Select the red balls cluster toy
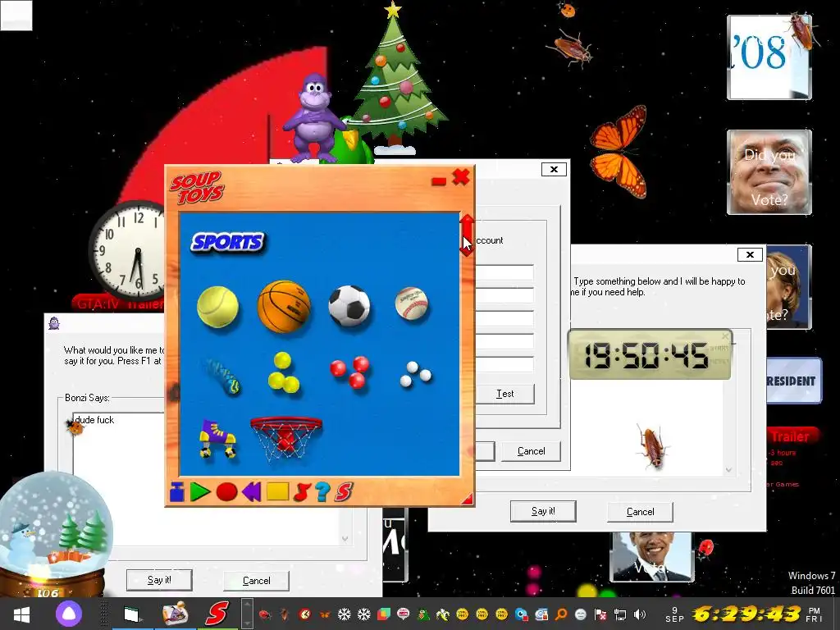 point(349,372)
